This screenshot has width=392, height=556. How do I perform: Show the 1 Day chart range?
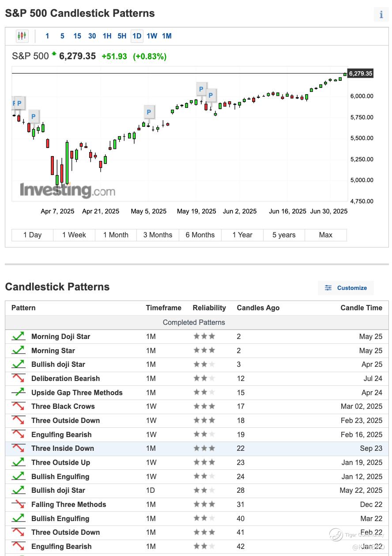(x=33, y=235)
